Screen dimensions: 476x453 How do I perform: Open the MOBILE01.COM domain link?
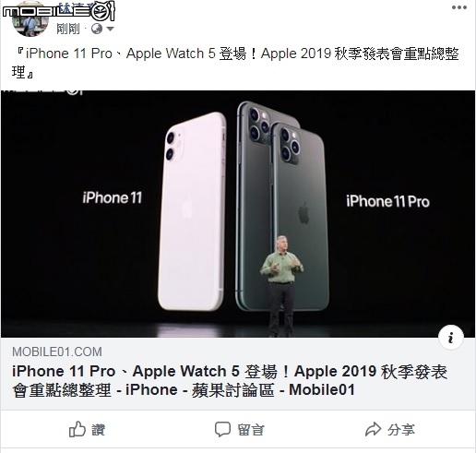click(57, 352)
